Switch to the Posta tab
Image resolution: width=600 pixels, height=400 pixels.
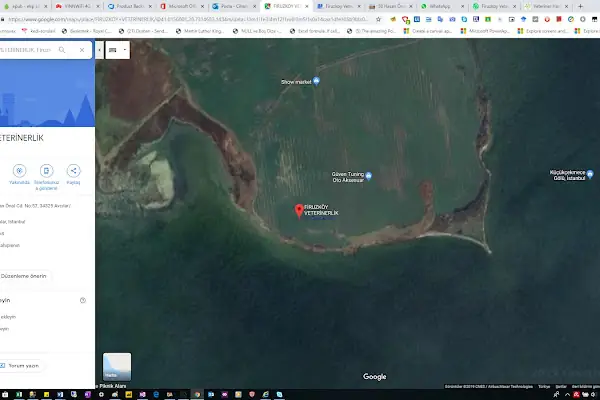(234, 6)
